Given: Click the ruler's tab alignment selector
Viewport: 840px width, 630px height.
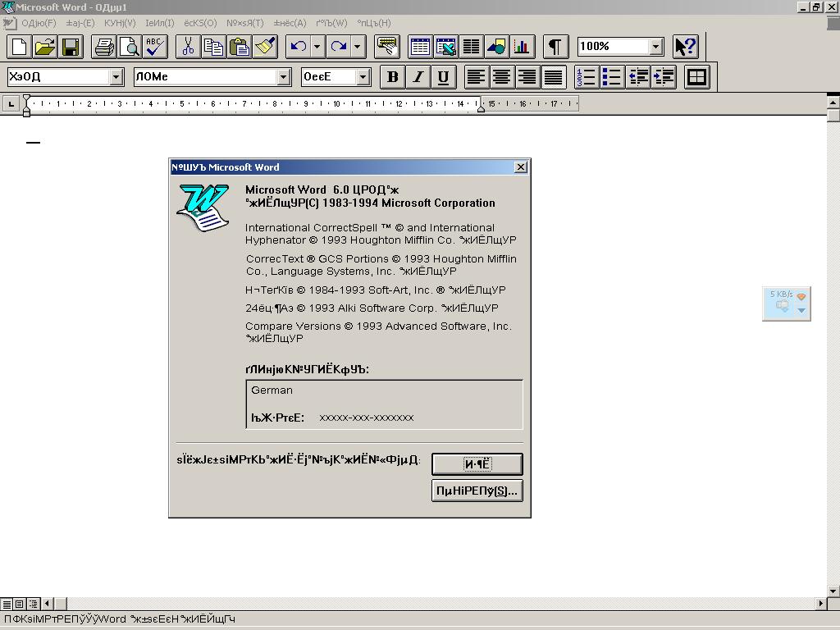Looking at the screenshot, I should click(11, 104).
